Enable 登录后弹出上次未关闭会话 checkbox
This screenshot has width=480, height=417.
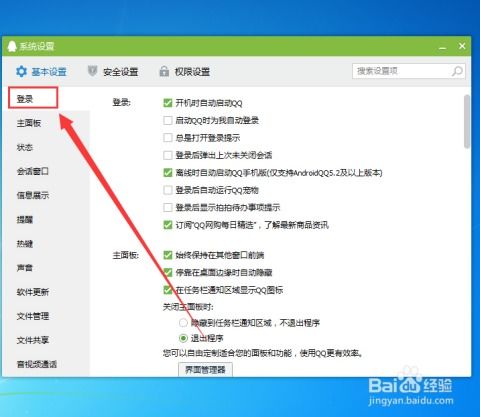(x=168, y=155)
